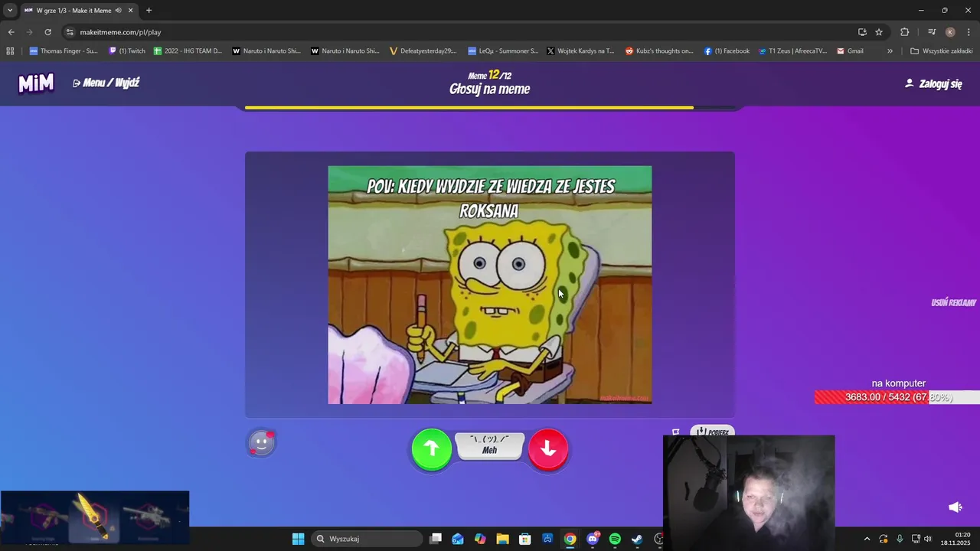This screenshot has height=551, width=980.
Task: Click the red na komputer donation goal bar
Action: [897, 397]
